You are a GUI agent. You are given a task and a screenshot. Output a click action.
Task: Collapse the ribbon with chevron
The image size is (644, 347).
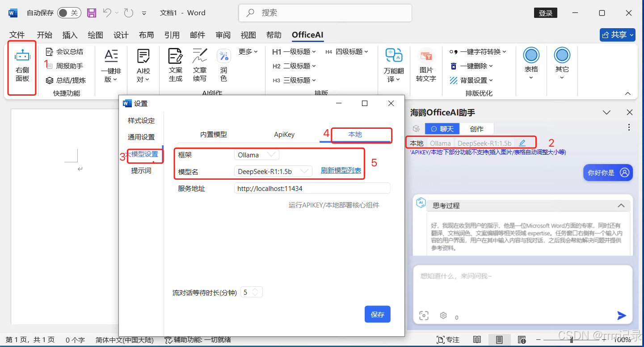click(628, 93)
